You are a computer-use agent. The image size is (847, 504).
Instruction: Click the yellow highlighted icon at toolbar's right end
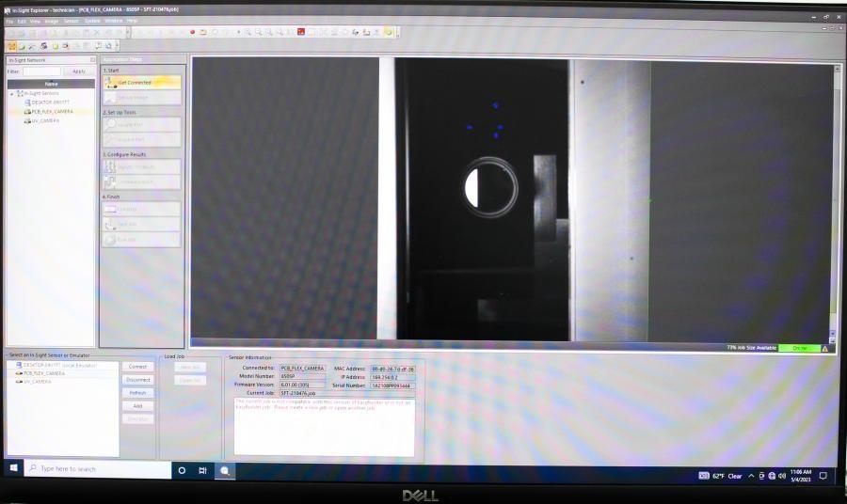point(389,32)
